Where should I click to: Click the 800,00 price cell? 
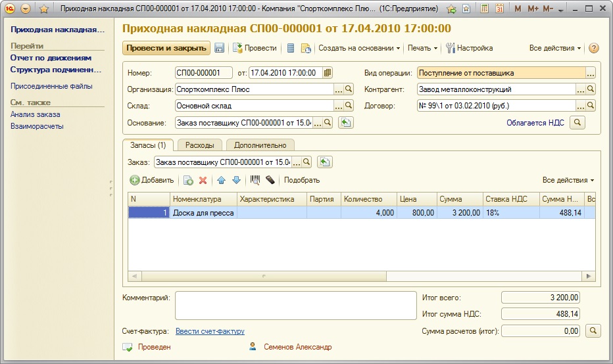coord(417,212)
